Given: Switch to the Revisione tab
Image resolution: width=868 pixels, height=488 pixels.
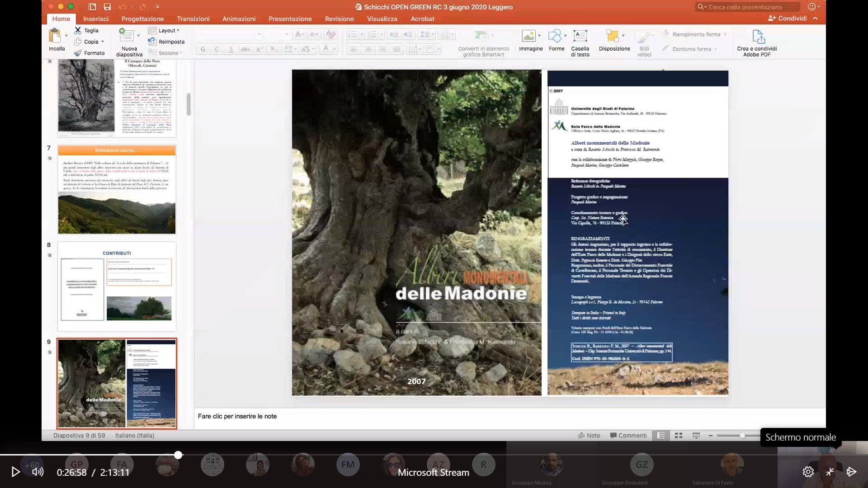Looking at the screenshot, I should [x=339, y=19].
